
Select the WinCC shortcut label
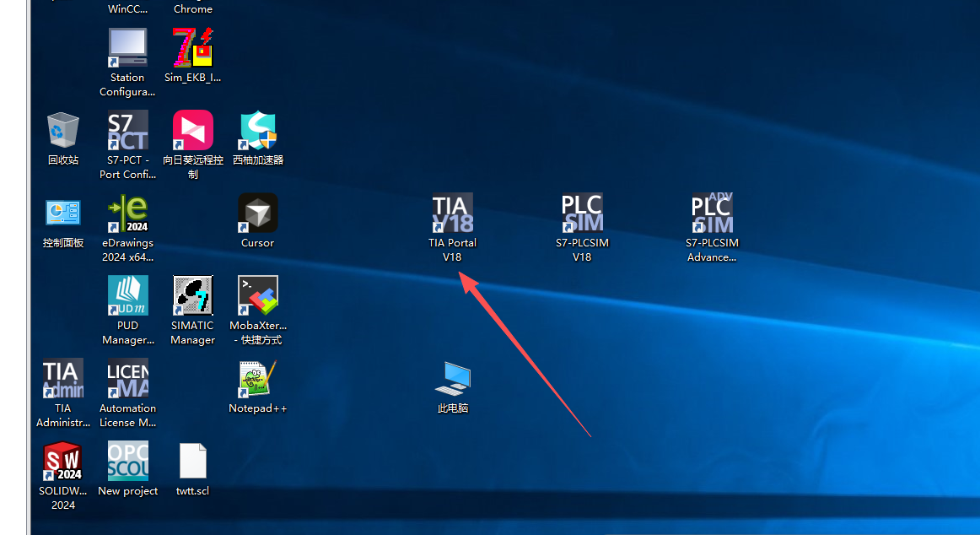[x=127, y=9]
